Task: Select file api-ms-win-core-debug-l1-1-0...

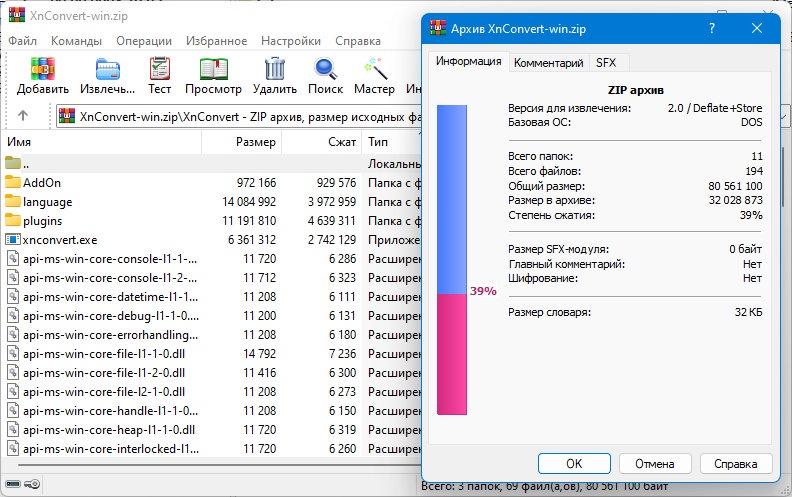Action: tap(111, 316)
